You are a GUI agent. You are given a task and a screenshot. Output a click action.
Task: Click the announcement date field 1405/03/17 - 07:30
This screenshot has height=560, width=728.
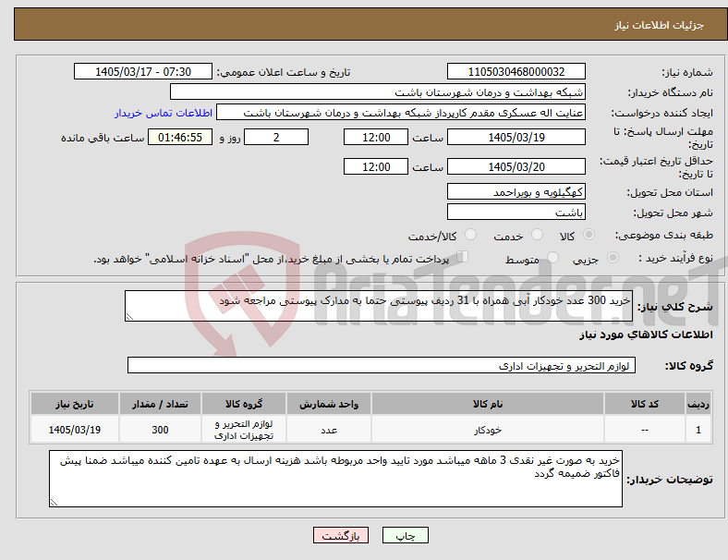tap(143, 71)
